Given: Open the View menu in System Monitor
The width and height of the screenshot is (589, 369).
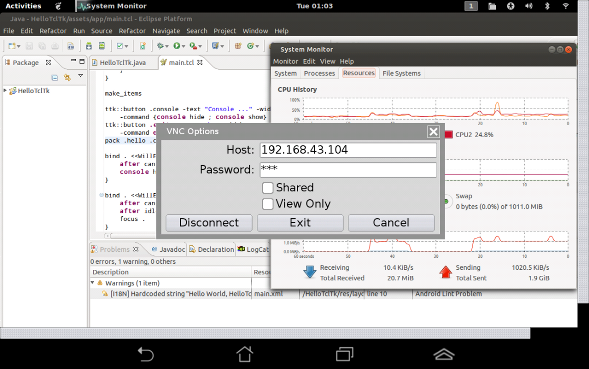Looking at the screenshot, I should [x=328, y=61].
